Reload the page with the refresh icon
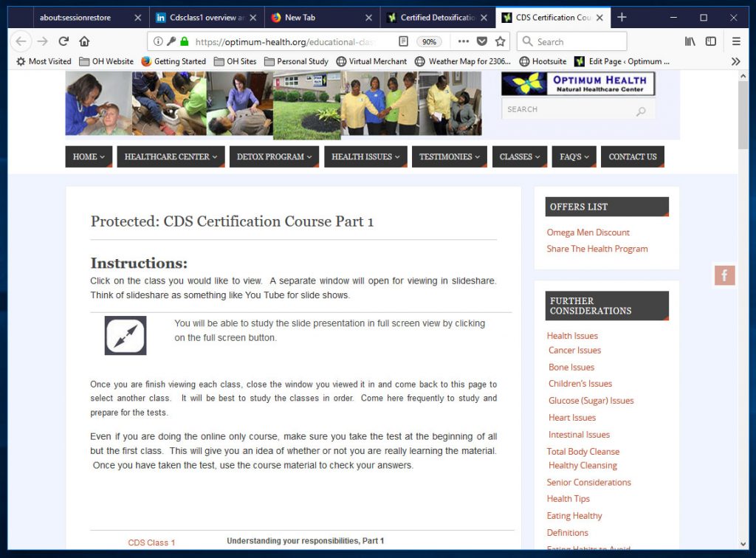 tap(63, 41)
